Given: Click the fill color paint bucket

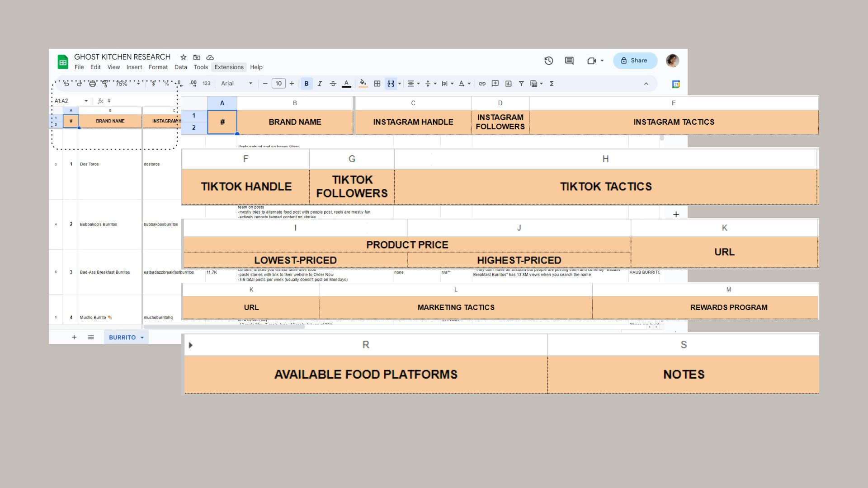Looking at the screenshot, I should [363, 84].
